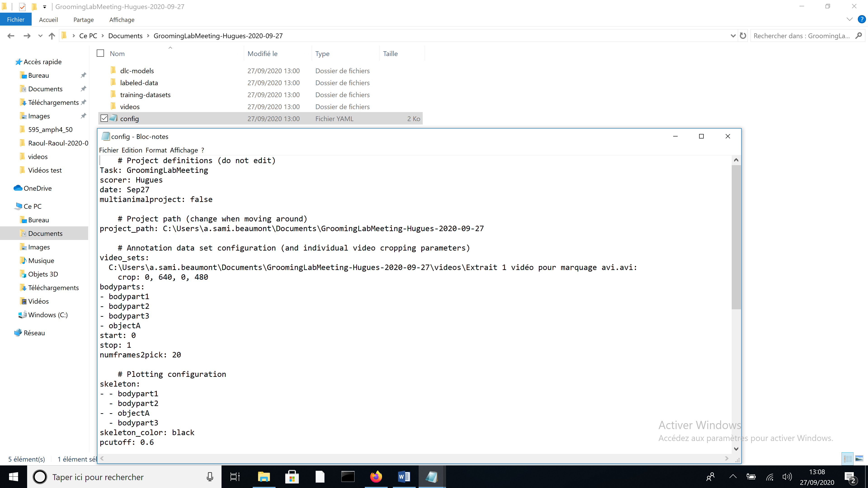868x488 pixels.
Task: Check the select-all checkbox beside Nom header
Action: [x=100, y=53]
